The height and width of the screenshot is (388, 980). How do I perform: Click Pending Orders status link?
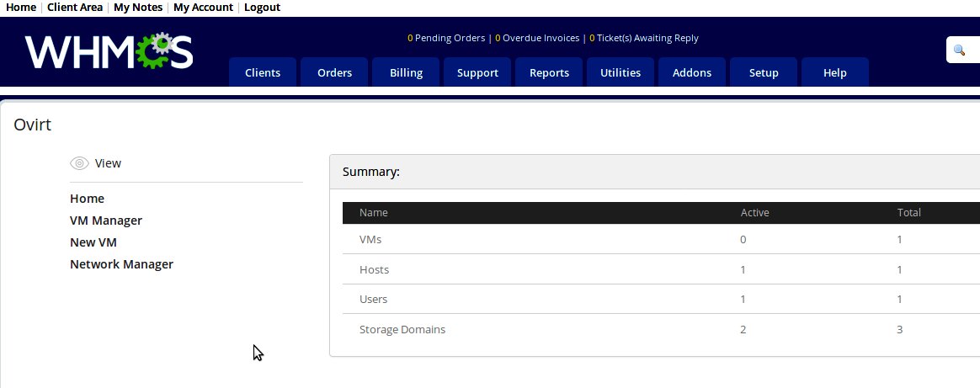pos(446,38)
